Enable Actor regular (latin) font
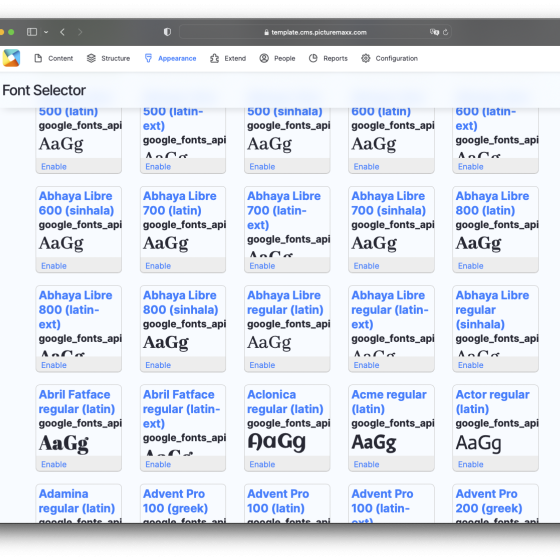The height and width of the screenshot is (560, 560). tap(471, 464)
